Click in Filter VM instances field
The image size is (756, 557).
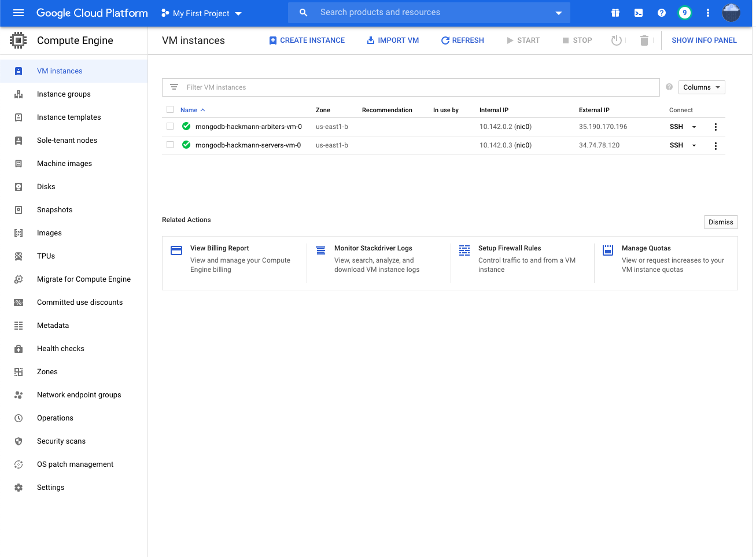point(411,87)
